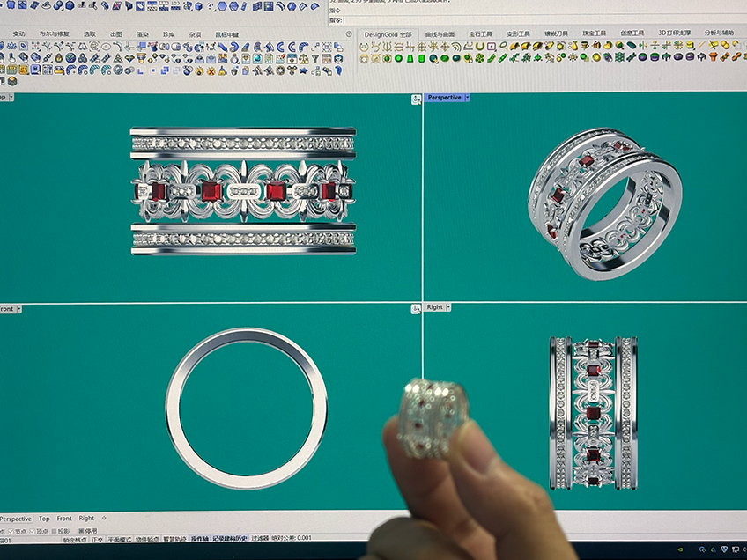Click the gem-on-ring icon in left toolbar
This screenshot has height=560, width=747.
[234, 59]
